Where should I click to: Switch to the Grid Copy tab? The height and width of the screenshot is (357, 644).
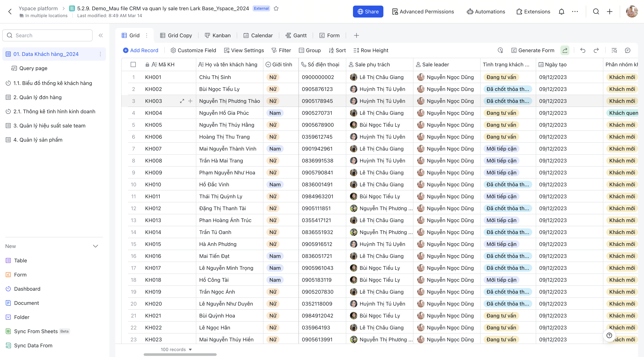click(176, 35)
